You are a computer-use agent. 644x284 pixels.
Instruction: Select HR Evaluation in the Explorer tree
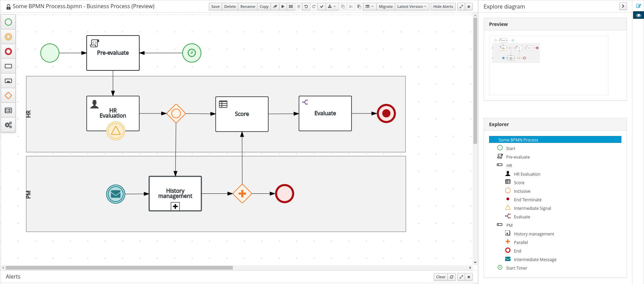(527, 174)
